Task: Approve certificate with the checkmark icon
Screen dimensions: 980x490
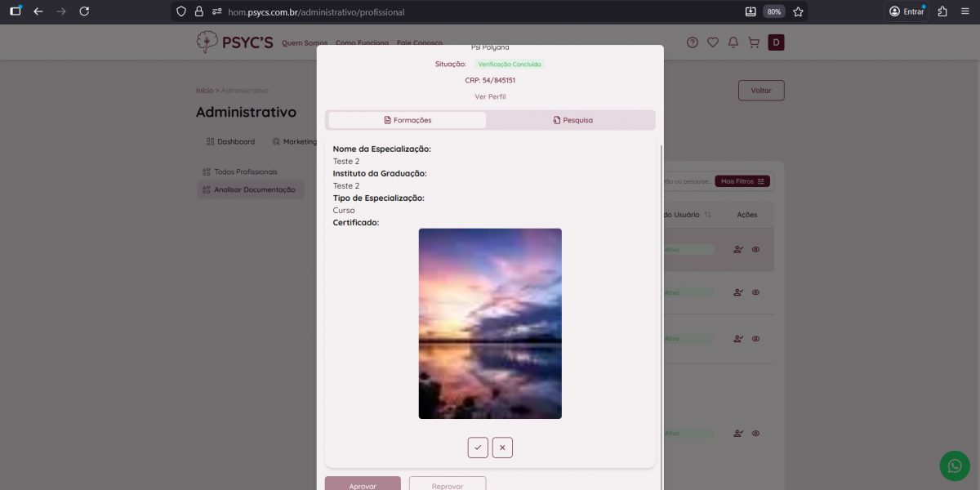Action: tap(478, 448)
